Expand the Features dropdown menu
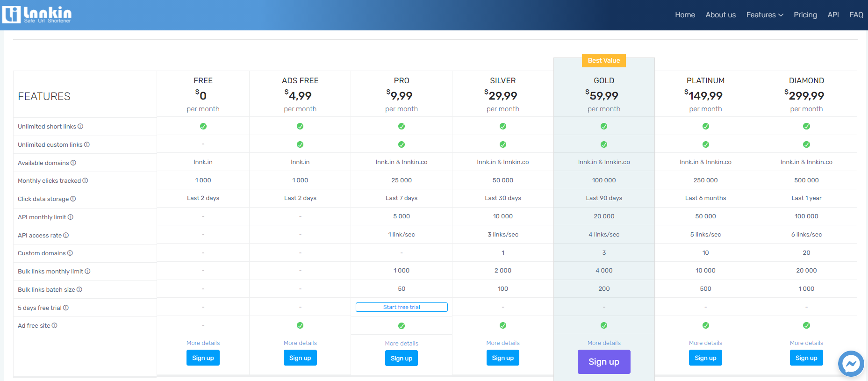Viewport: 868px width, 381px height. 764,15
